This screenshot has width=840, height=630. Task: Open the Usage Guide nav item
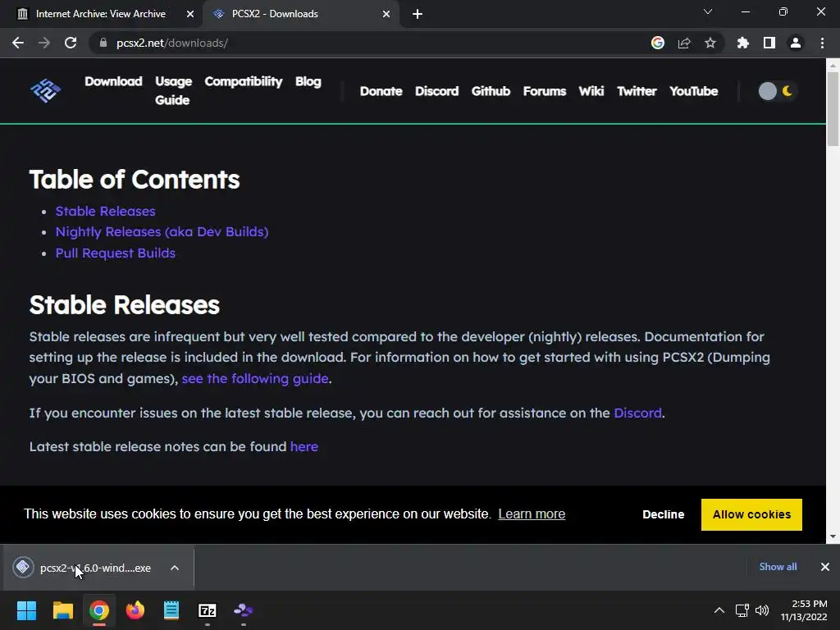tap(173, 90)
